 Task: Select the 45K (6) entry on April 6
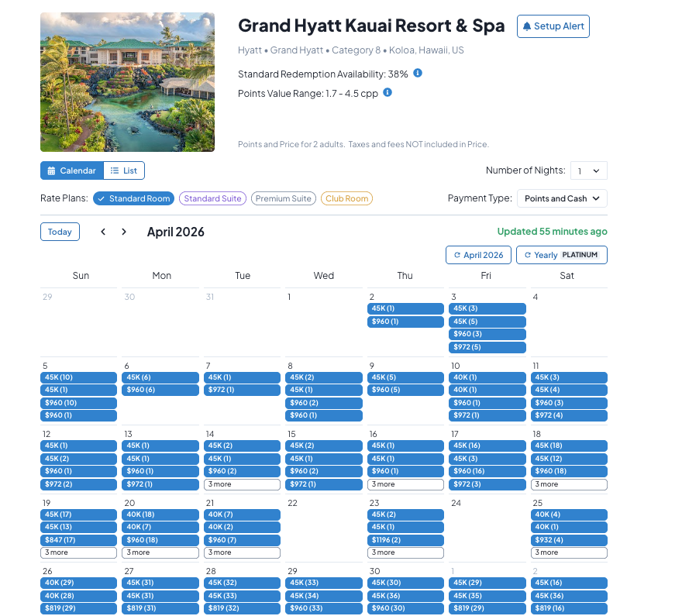click(160, 377)
